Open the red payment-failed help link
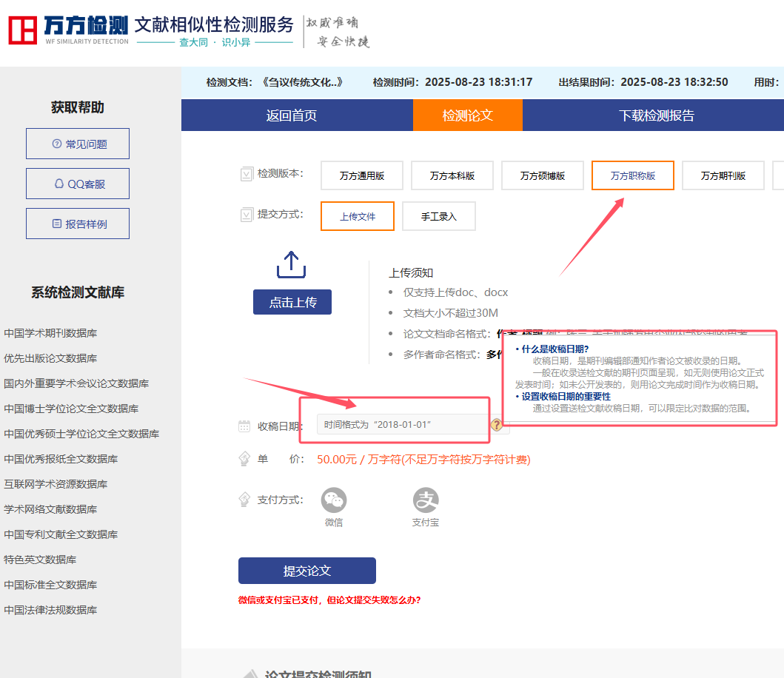The height and width of the screenshot is (678, 784). (329, 600)
